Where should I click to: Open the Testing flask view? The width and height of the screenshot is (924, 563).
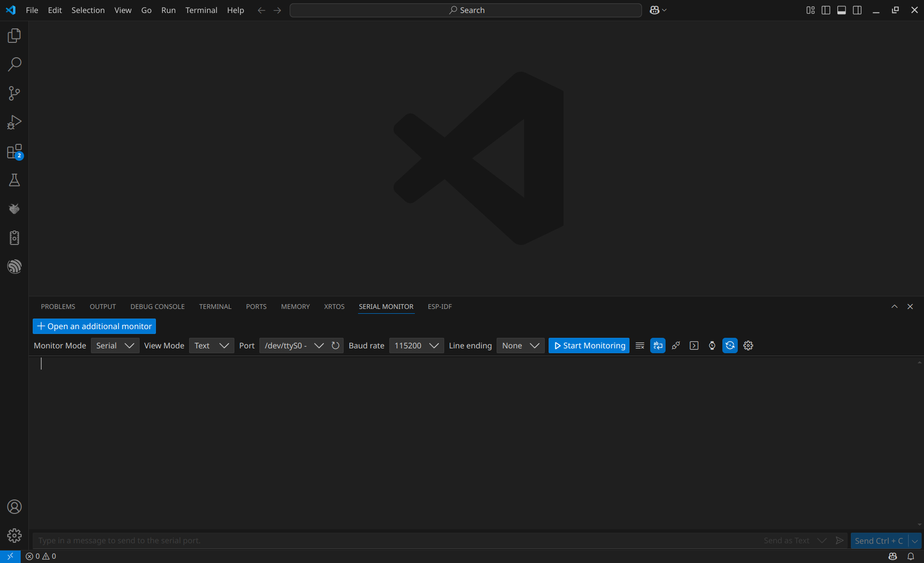14,180
